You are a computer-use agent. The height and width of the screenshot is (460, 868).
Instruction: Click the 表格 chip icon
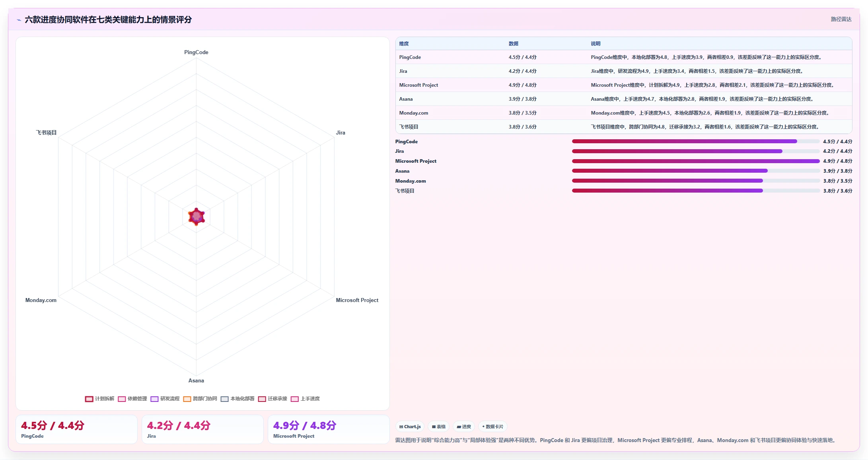(x=434, y=427)
